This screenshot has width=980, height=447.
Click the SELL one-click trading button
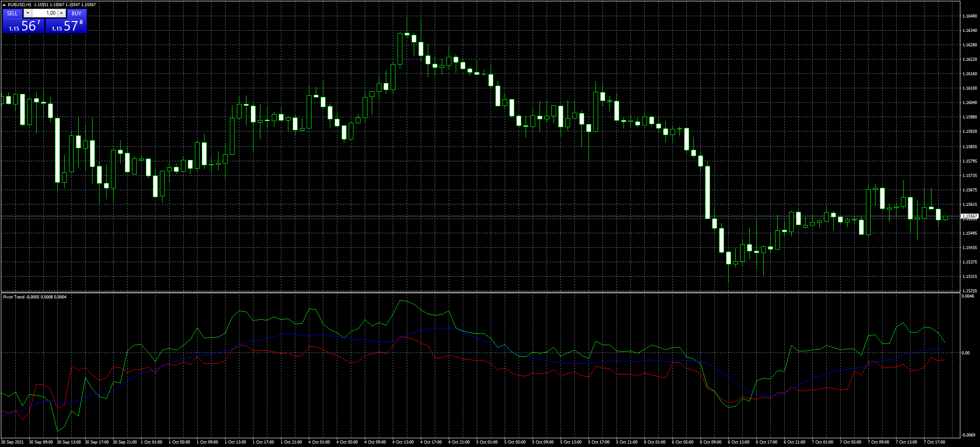(12, 14)
